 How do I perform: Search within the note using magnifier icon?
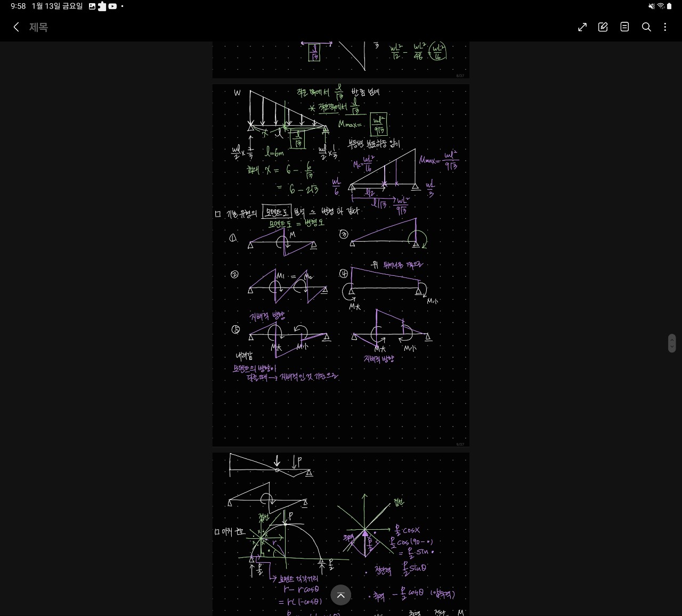click(x=646, y=27)
